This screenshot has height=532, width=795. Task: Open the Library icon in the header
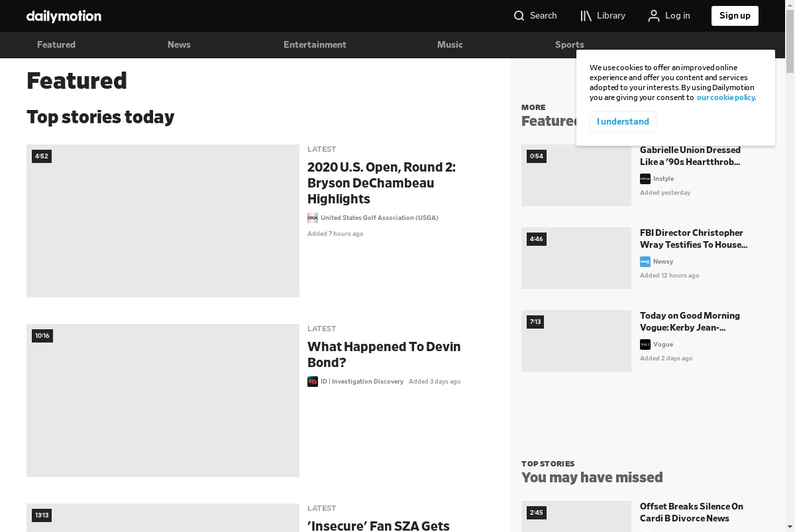tap(586, 16)
